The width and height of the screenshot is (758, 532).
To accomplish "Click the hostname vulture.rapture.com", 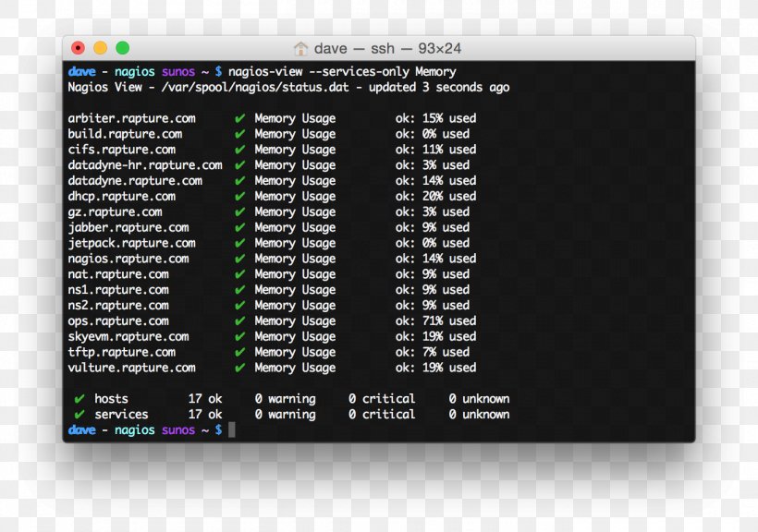I will tap(131, 368).
